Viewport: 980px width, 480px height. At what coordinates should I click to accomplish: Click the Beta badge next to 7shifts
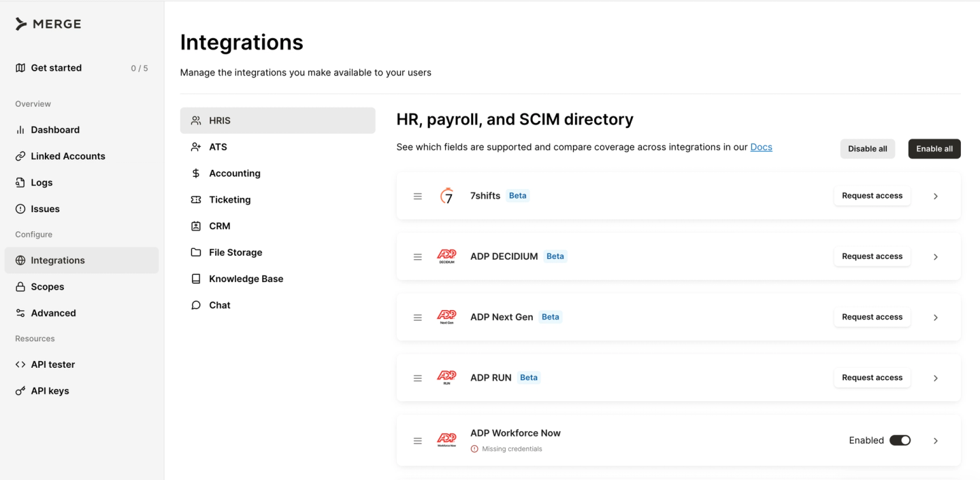pos(518,196)
